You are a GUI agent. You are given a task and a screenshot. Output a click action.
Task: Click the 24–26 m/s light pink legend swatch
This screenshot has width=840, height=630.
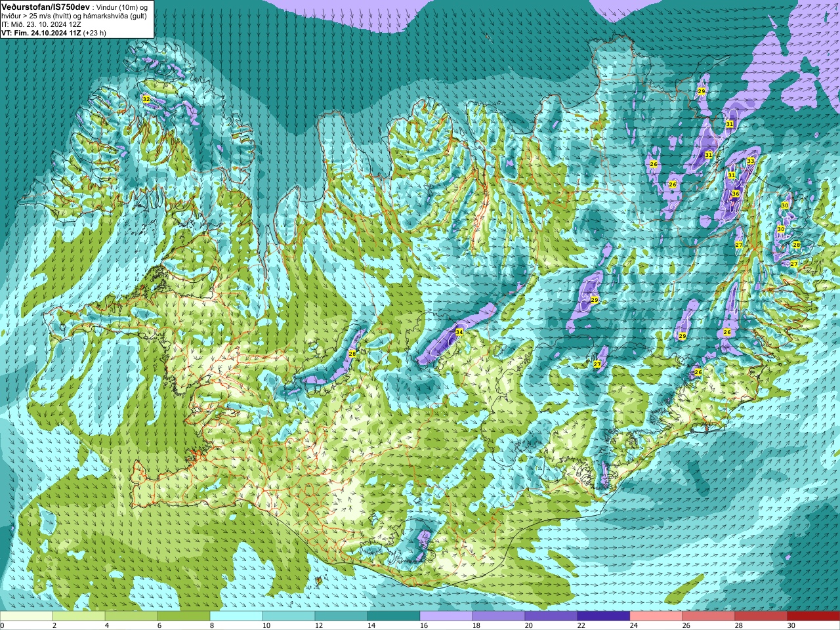(656, 616)
